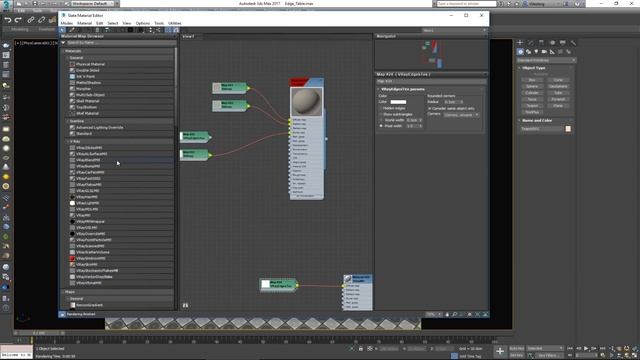640x360 pixels.
Task: Enable the Hidden edges checkbox
Action: point(381,108)
